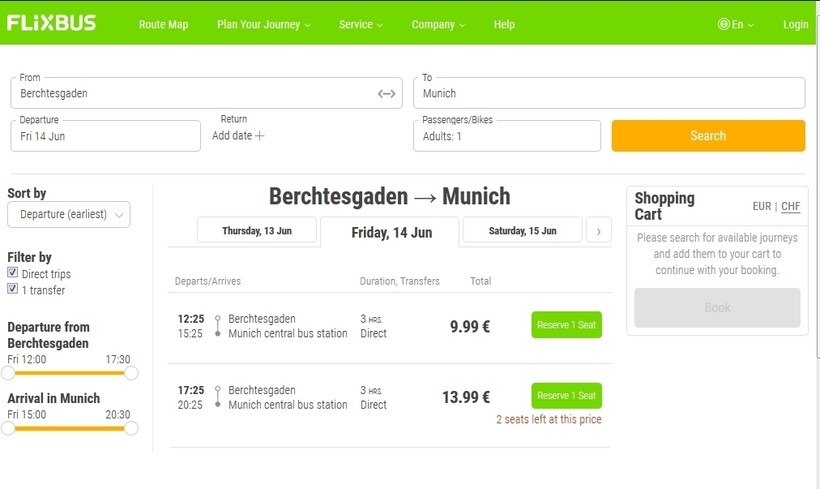Swap origin and destination arrows icon
The image size is (820, 489).
click(386, 94)
